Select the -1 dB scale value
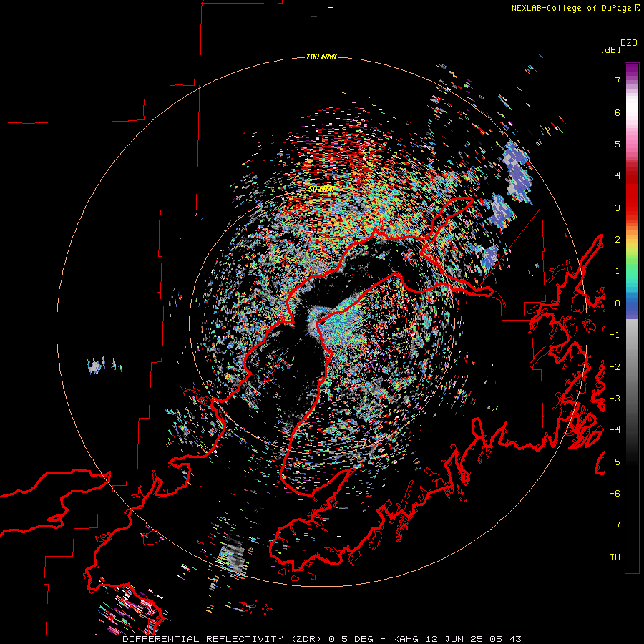This screenshot has height=644, width=644. (615, 335)
